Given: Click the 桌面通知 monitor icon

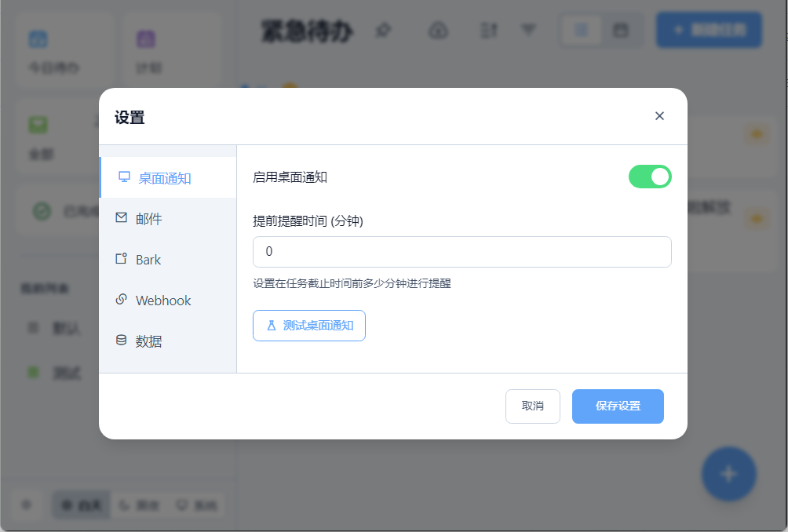Looking at the screenshot, I should [x=124, y=177].
